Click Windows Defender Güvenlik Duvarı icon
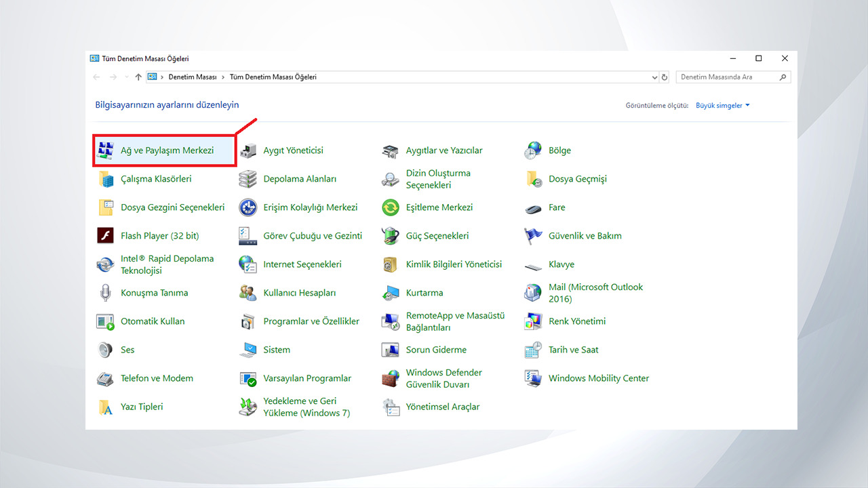The image size is (868, 488). click(x=391, y=378)
